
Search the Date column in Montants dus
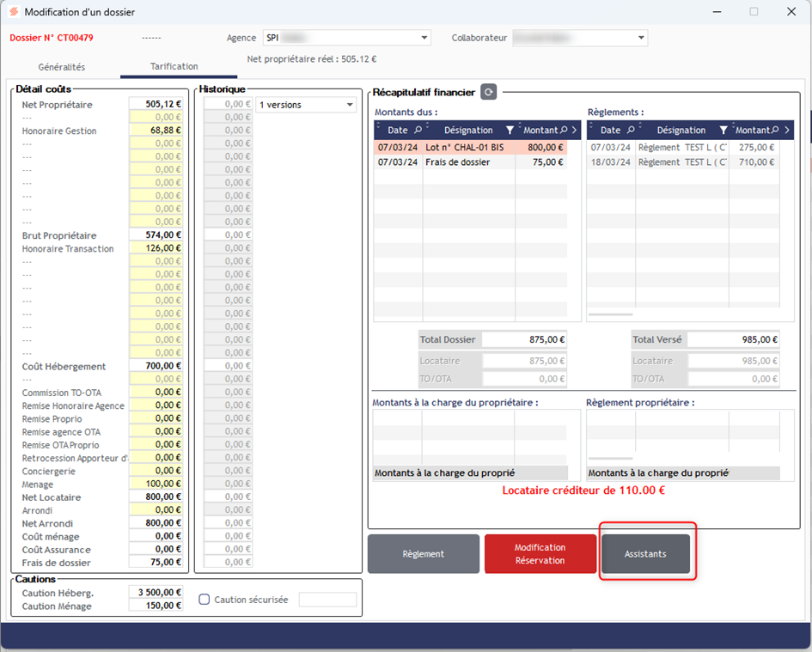pyautogui.click(x=418, y=130)
